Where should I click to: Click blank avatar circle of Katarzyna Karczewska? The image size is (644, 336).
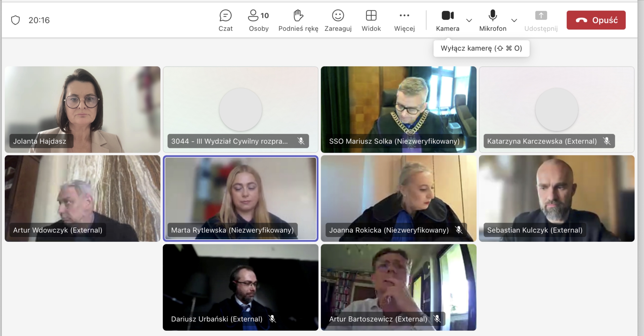click(557, 110)
